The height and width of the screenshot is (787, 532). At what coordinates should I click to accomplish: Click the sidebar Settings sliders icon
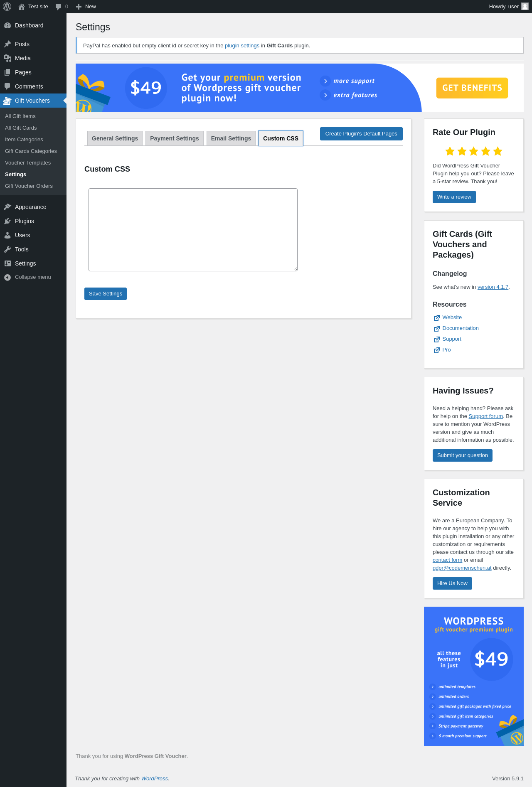tap(7, 263)
